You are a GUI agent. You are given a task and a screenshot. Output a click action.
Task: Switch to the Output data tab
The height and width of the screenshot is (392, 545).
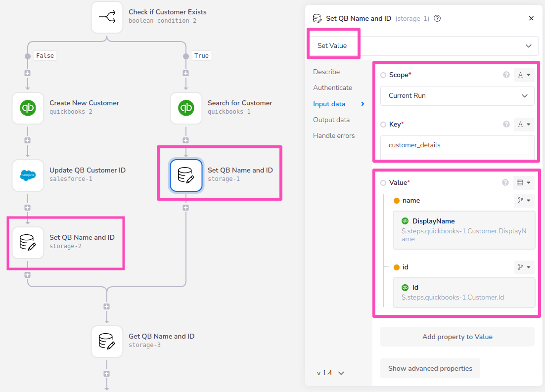point(331,120)
